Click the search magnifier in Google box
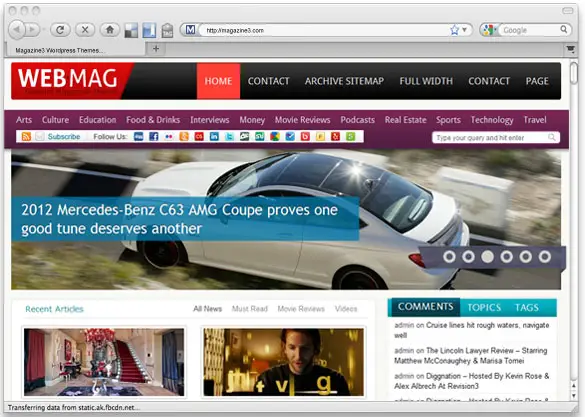Image resolution: width=585 pixels, height=417 pixels. (564, 29)
